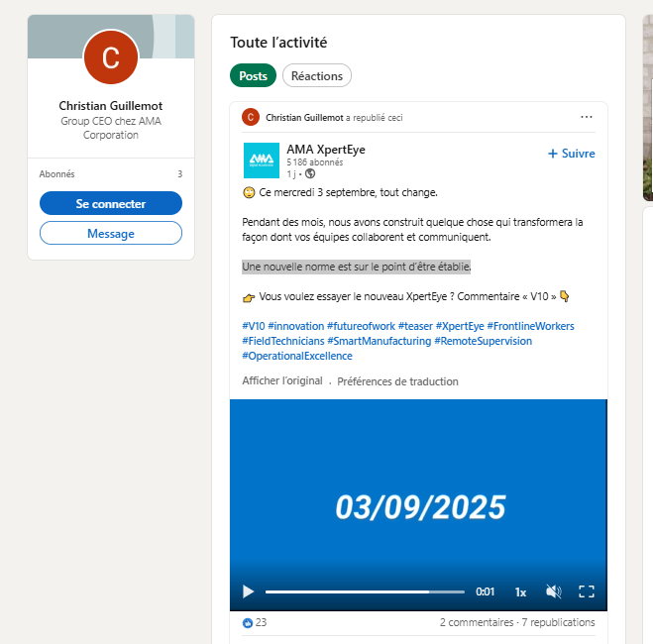This screenshot has height=644, width=653.
Task: Open the AMA XpertEye page name link
Action: pos(326,149)
